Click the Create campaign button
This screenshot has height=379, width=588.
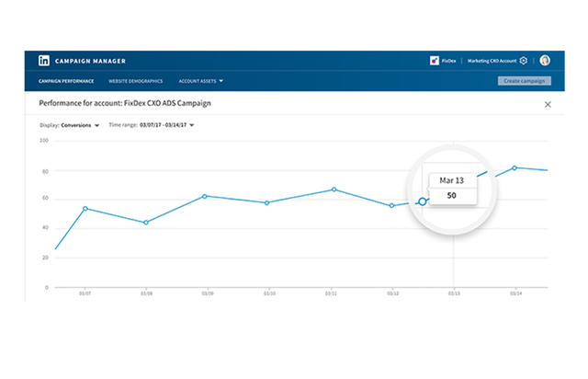pyautogui.click(x=525, y=81)
